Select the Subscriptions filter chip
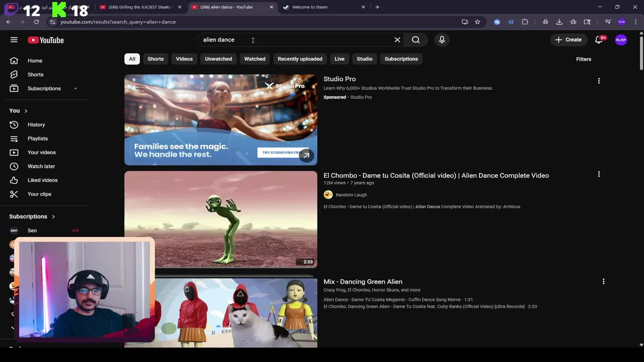Image resolution: width=644 pixels, height=362 pixels. coord(401,59)
